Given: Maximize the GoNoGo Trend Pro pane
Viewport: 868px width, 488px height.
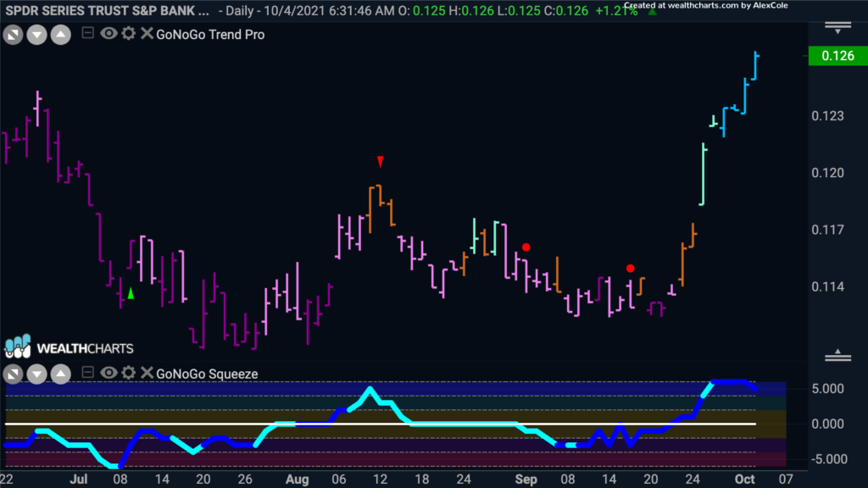Looking at the screenshot, I should pos(13,35).
